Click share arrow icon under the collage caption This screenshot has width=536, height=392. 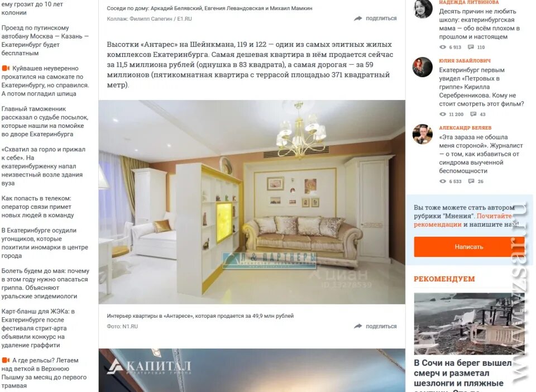[x=357, y=18]
